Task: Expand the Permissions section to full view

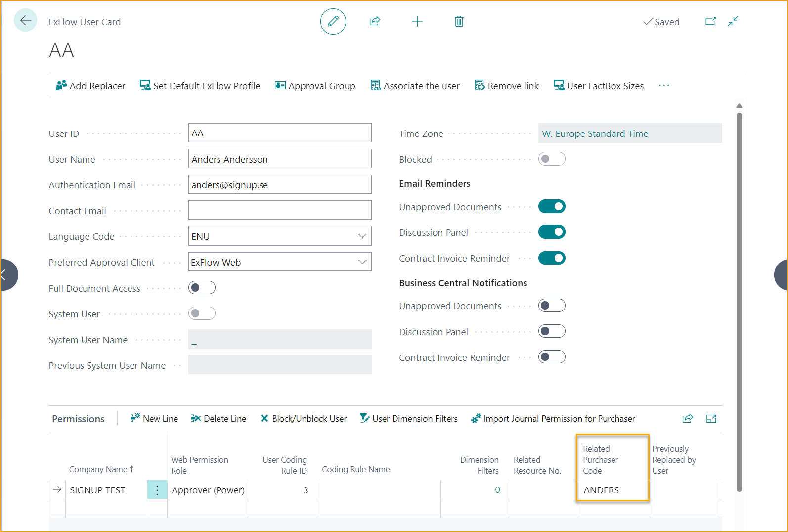Action: click(x=711, y=419)
